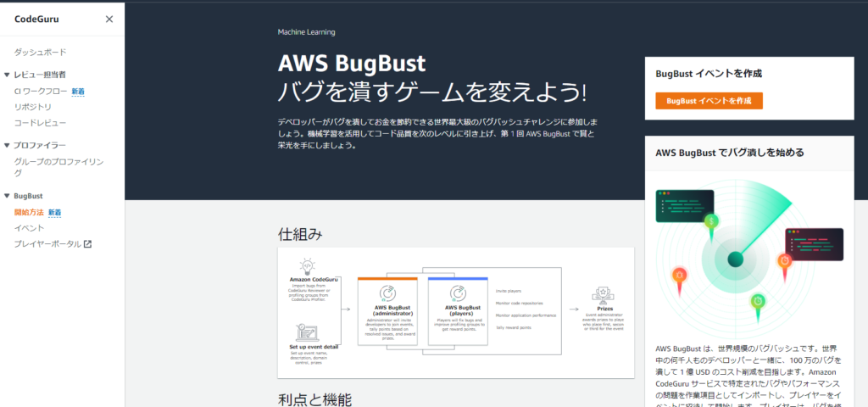Click the Prizes icon in diagram
Image resolution: width=868 pixels, height=407 pixels.
604,295
